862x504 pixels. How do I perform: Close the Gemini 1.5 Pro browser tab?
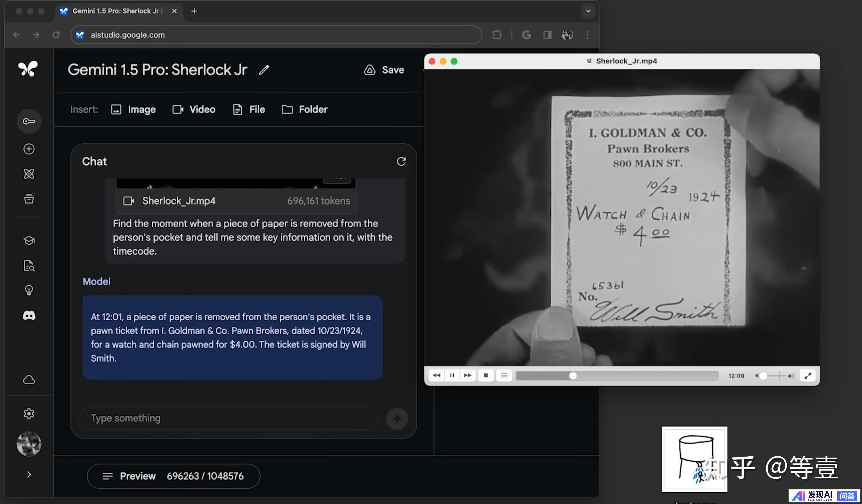point(174,11)
